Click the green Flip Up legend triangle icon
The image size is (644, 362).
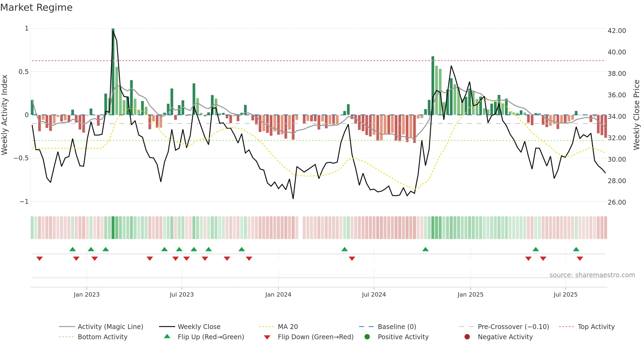click(x=167, y=336)
